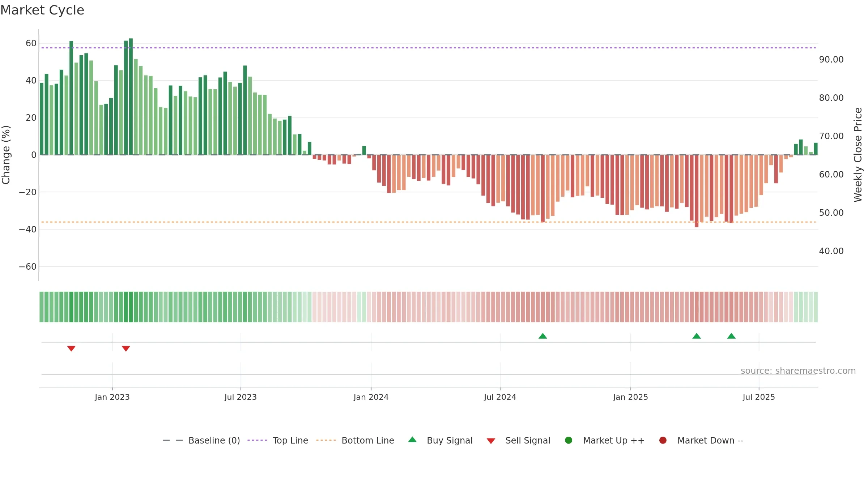The width and height of the screenshot is (868, 488).
Task: Click the purple dotted Top Line legend sample
Action: pyautogui.click(x=257, y=440)
